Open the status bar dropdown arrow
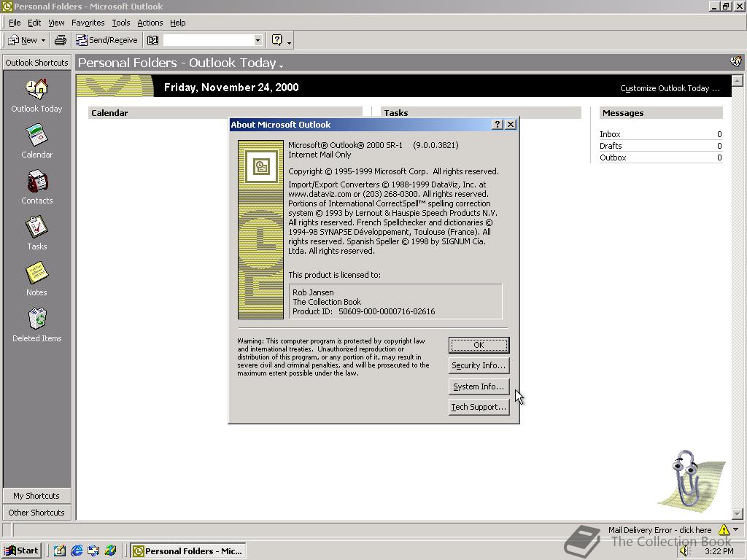The width and height of the screenshot is (747, 560). coord(736,529)
